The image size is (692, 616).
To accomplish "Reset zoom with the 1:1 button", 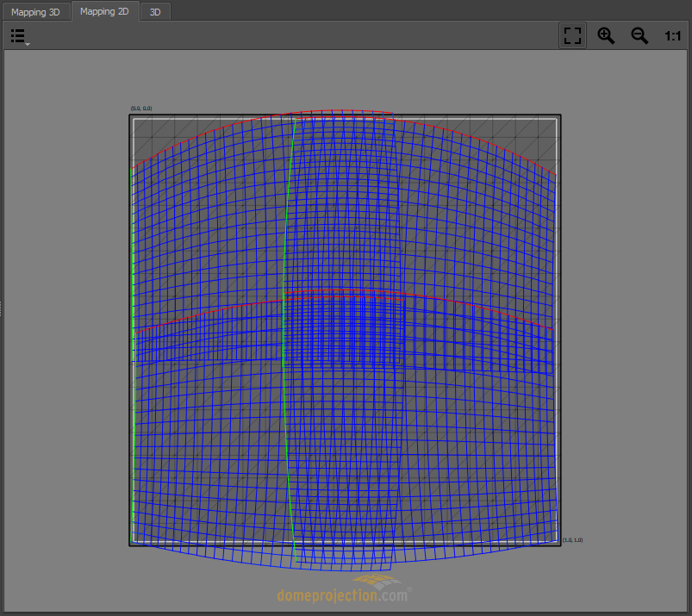I will coord(672,36).
